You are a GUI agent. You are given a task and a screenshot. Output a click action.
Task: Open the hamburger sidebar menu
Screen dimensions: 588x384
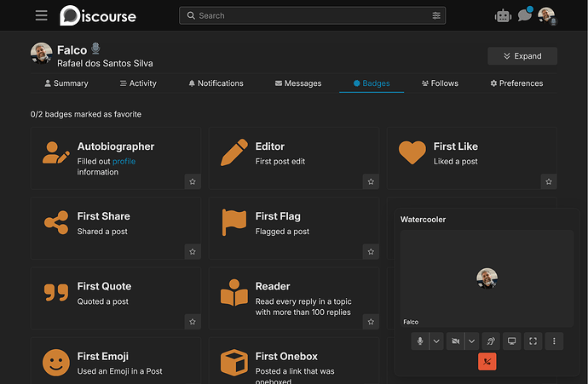click(x=41, y=15)
